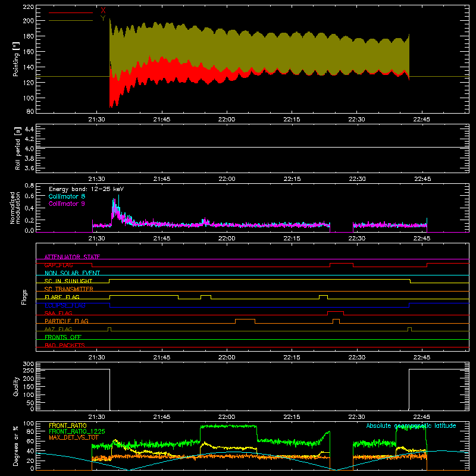Screen dimensions: 476x476
Task: Select the 'Pointing' vertical axis title
Action: [16, 59]
